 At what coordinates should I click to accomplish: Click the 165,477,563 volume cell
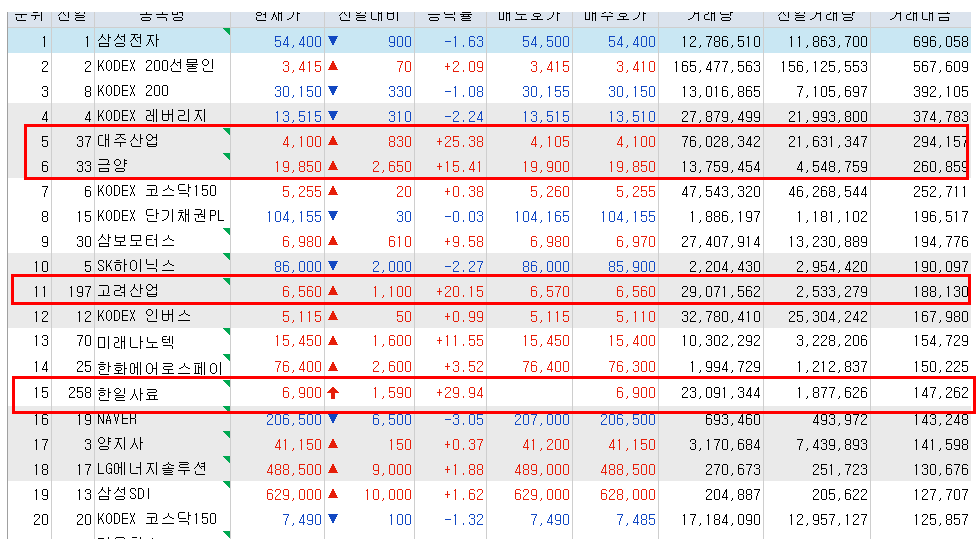[717, 67]
